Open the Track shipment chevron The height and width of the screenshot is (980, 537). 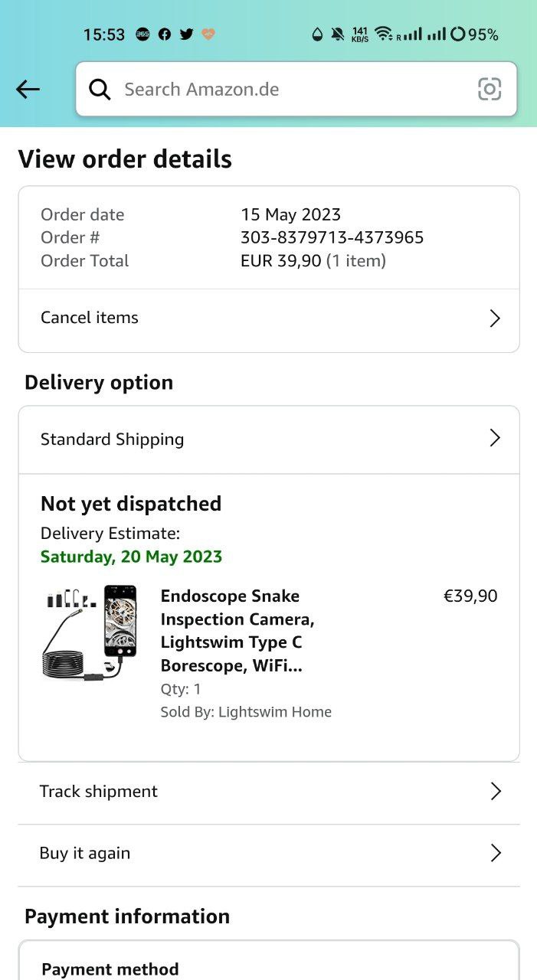pos(496,792)
